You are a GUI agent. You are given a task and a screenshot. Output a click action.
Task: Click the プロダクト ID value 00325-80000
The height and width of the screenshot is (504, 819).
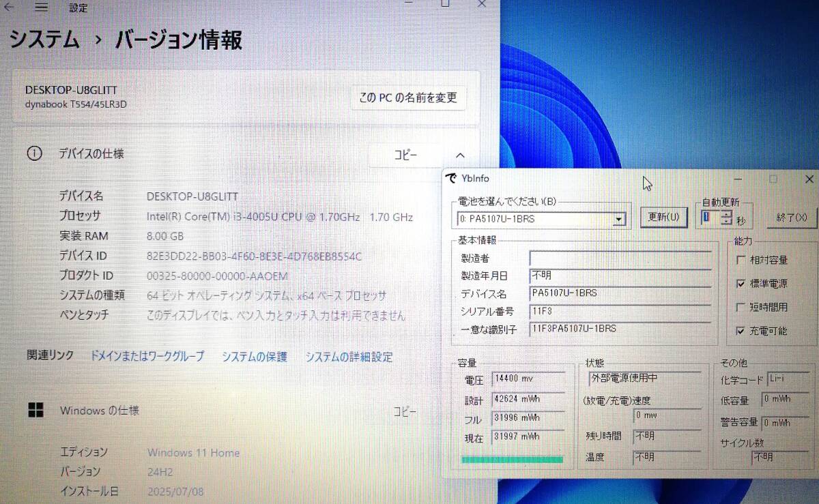[x=217, y=276]
